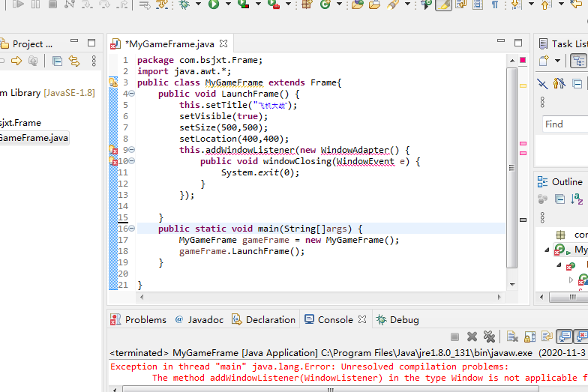
Task: Click the red error indicator in the overview ruler
Action: (523, 60)
